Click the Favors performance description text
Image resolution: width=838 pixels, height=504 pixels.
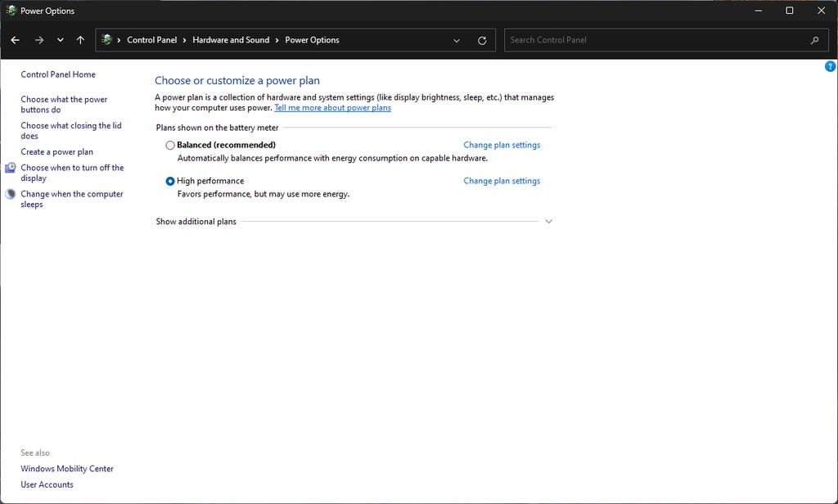264,194
